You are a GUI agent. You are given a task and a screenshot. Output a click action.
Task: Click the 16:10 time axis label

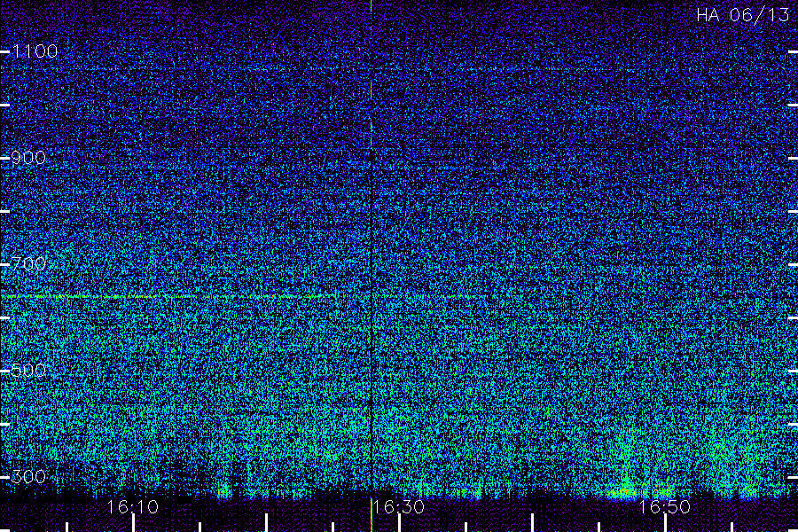pyautogui.click(x=132, y=507)
